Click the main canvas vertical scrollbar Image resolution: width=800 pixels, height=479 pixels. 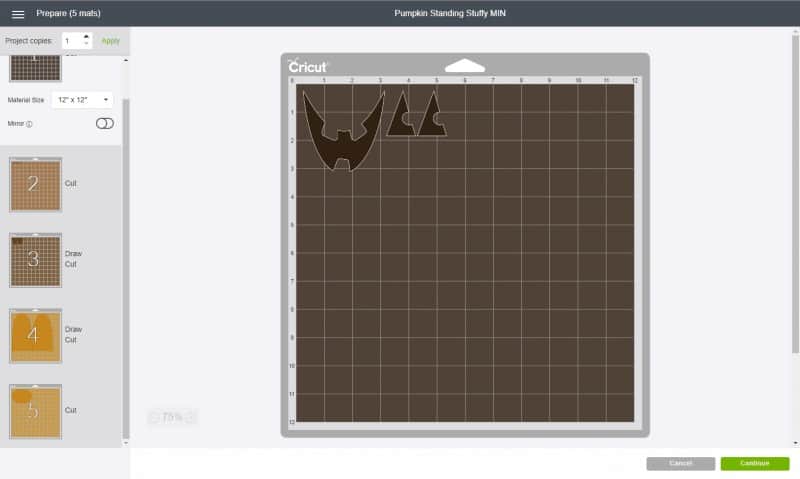[795, 194]
